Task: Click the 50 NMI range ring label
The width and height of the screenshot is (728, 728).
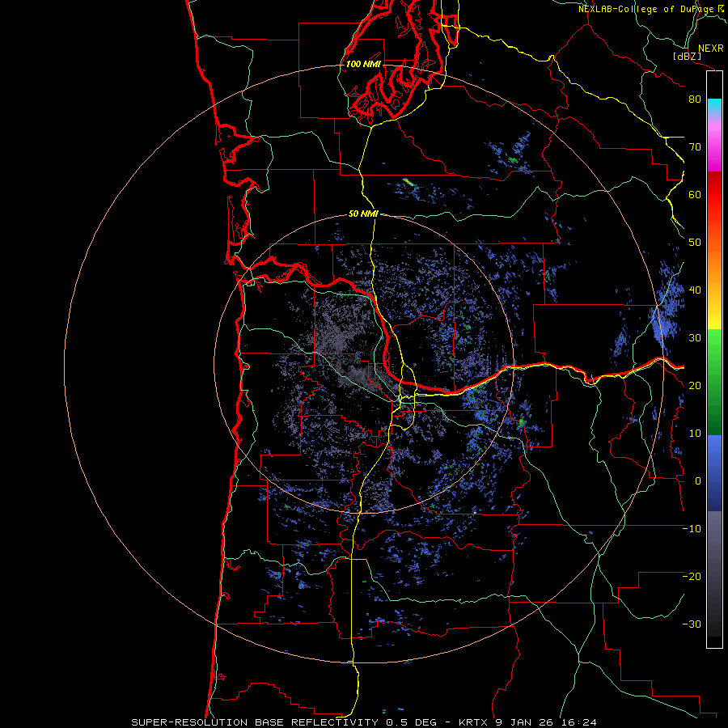Action: click(x=363, y=214)
